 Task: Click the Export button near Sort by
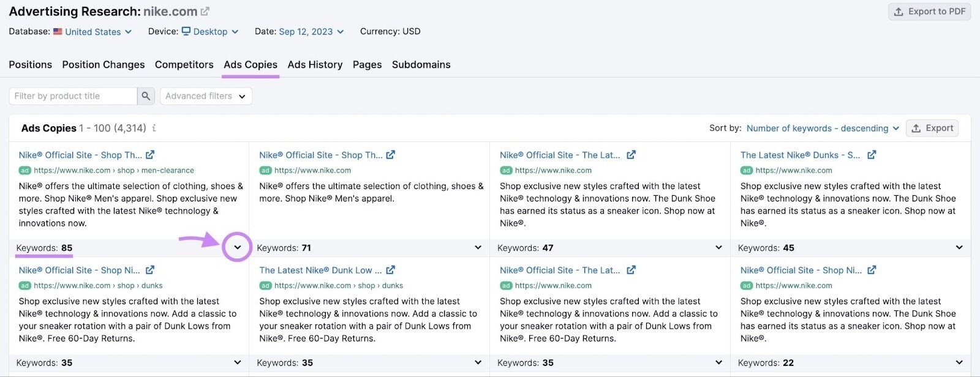pyautogui.click(x=932, y=128)
